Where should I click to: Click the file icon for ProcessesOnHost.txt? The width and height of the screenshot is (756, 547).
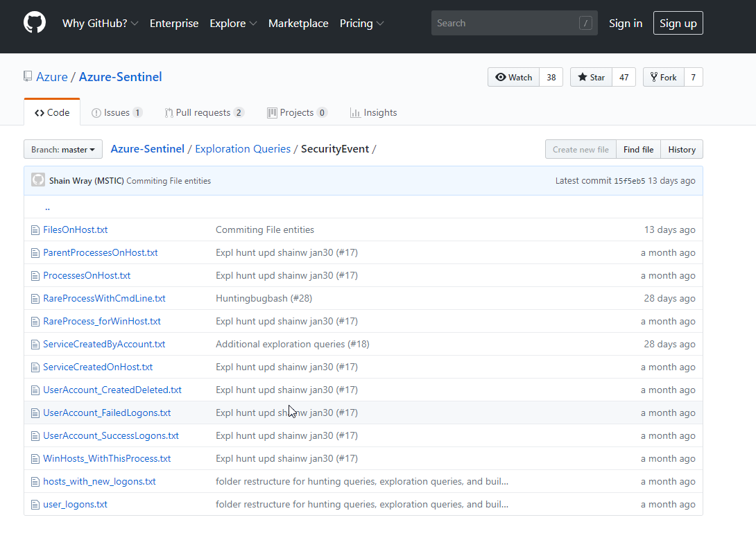pos(35,276)
